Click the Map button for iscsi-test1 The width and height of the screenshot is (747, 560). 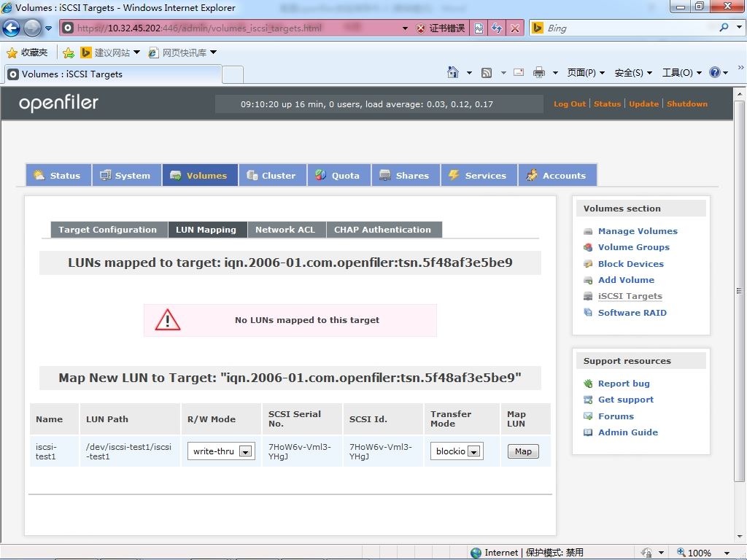pyautogui.click(x=523, y=451)
